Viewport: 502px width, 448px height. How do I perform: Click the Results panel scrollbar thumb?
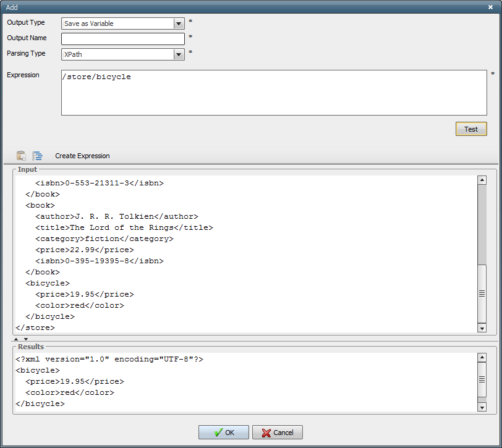coord(482,379)
